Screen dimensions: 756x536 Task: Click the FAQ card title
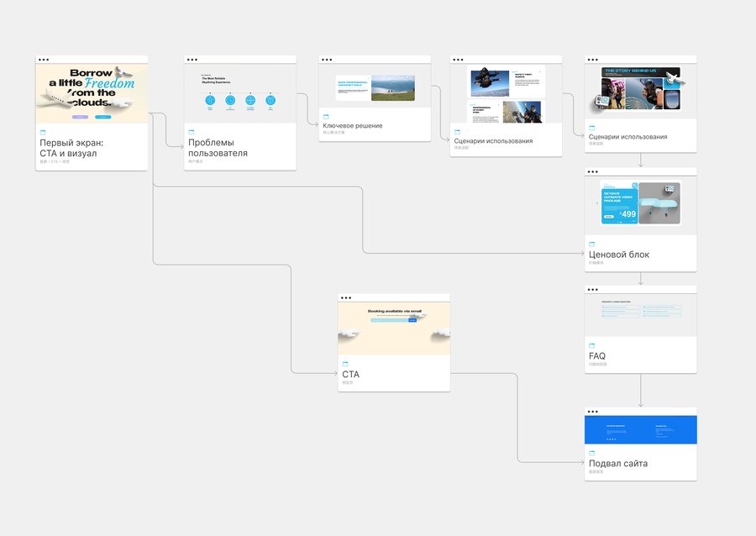coord(597,355)
